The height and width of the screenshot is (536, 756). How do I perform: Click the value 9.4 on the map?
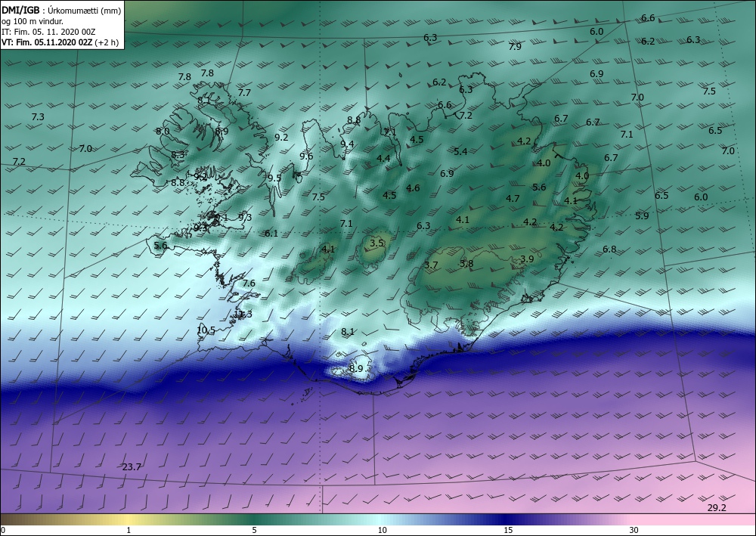[x=347, y=144]
